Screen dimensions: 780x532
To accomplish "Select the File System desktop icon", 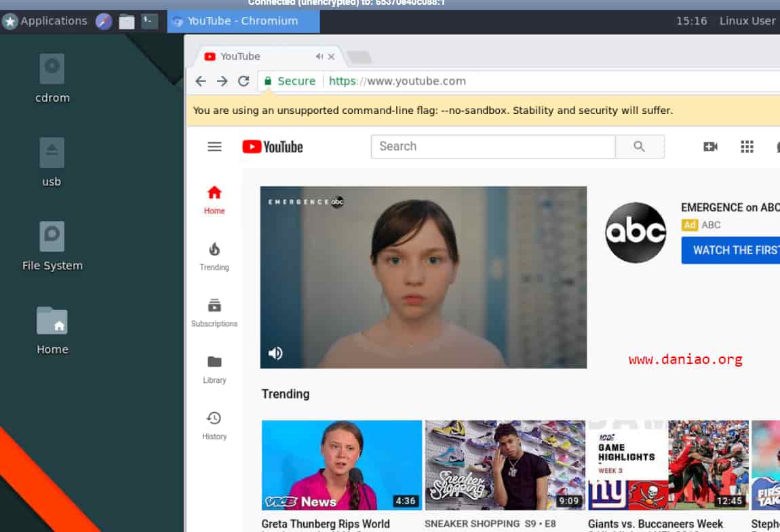I will coord(52,246).
